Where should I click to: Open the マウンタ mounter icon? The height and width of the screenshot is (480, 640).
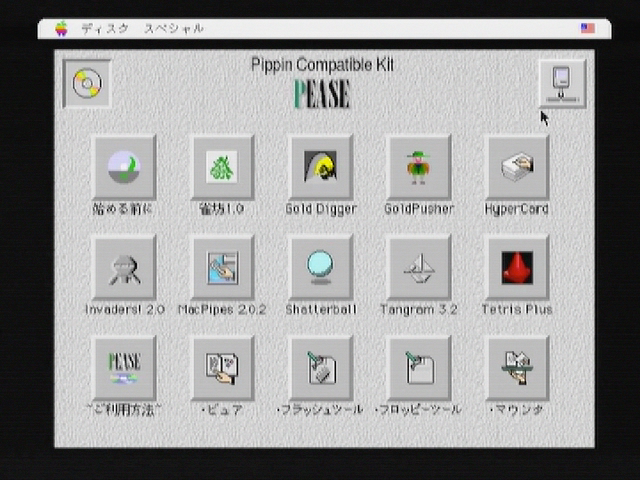click(x=518, y=368)
